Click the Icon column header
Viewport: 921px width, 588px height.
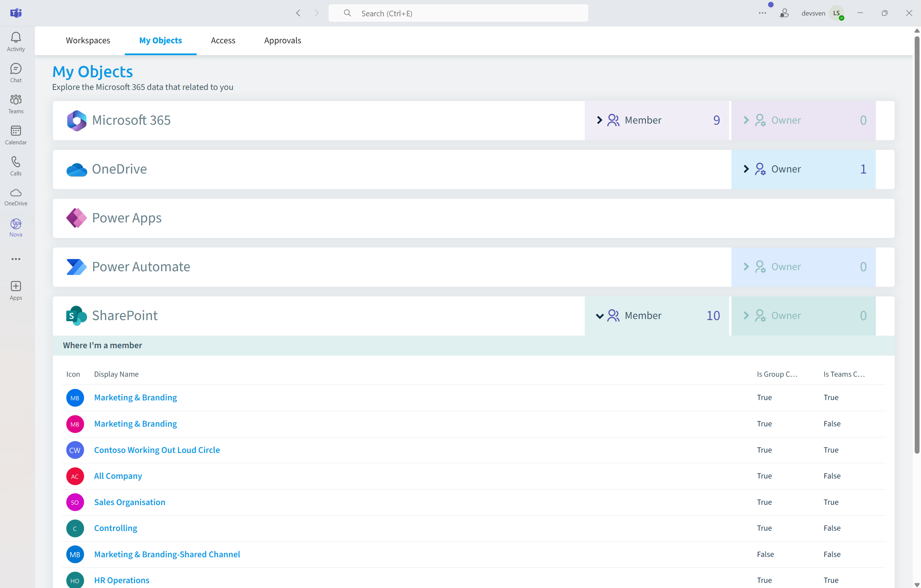pos(73,374)
